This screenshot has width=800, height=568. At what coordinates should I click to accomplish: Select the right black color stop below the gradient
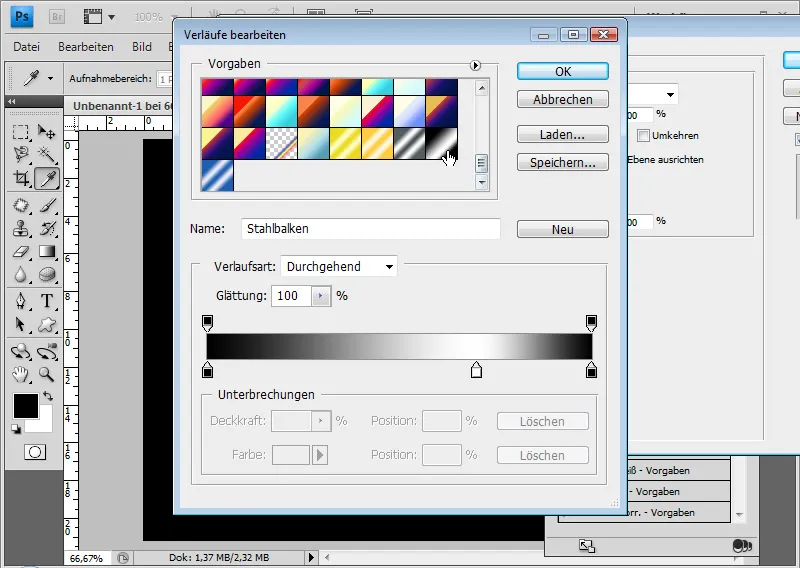click(x=591, y=370)
